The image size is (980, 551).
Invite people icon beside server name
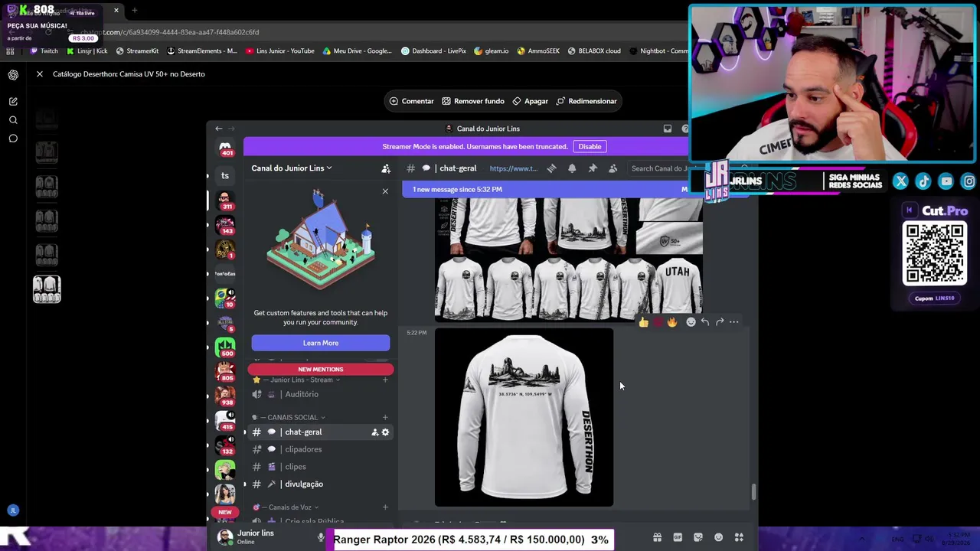point(386,168)
